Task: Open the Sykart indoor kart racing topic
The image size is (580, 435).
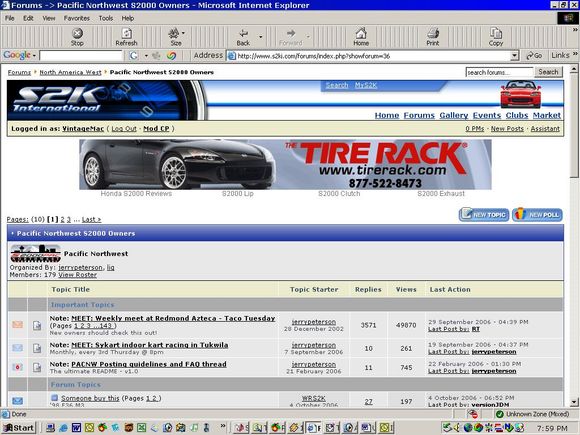Action: coord(150,345)
